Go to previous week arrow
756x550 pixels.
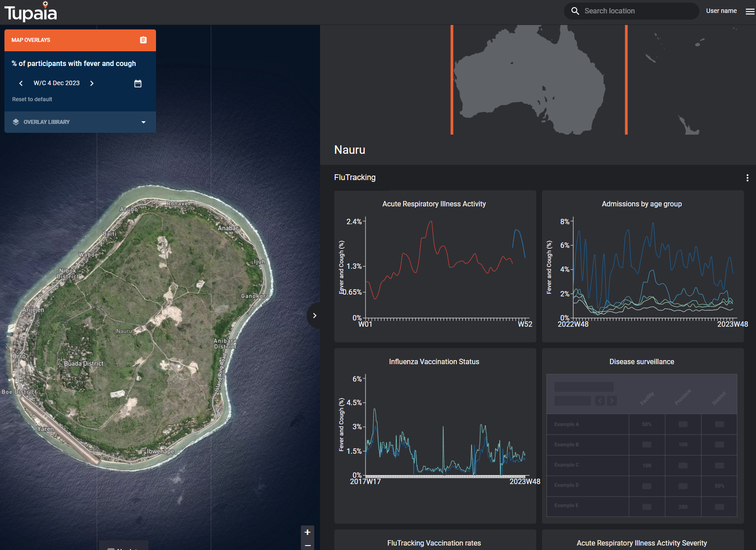click(x=21, y=83)
